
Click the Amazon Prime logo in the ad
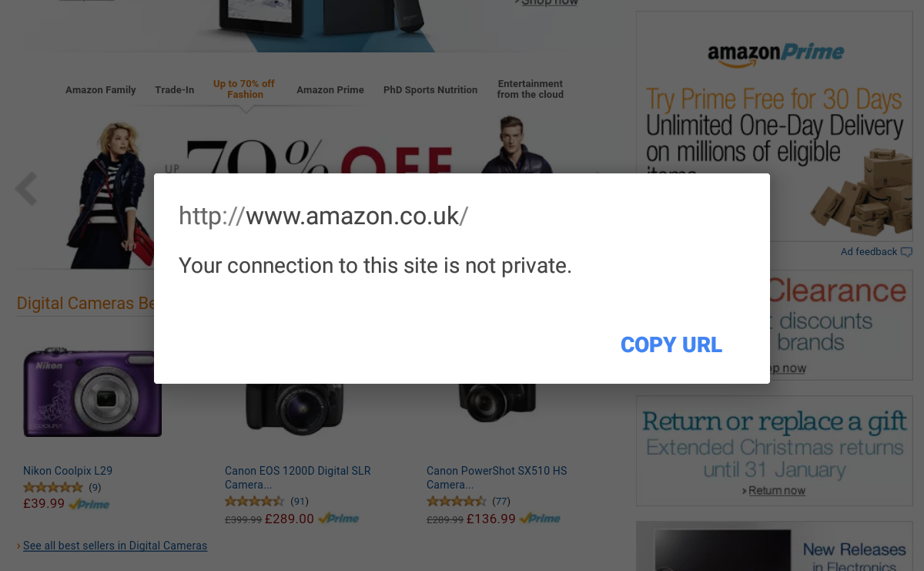pos(775,54)
